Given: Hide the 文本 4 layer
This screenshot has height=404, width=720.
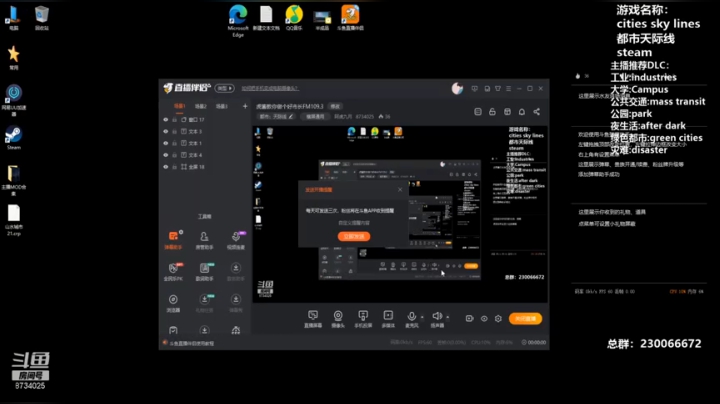Looking at the screenshot, I should (166, 155).
